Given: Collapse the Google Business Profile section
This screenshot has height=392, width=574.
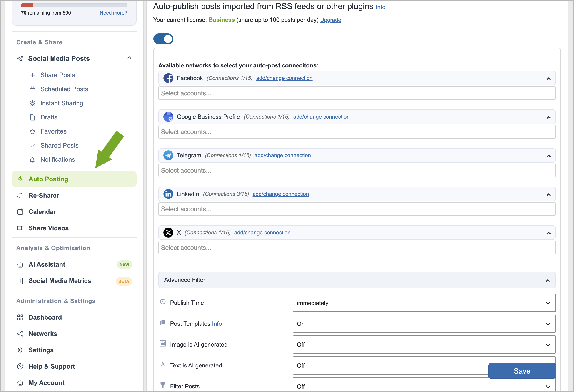Looking at the screenshot, I should coord(549,117).
